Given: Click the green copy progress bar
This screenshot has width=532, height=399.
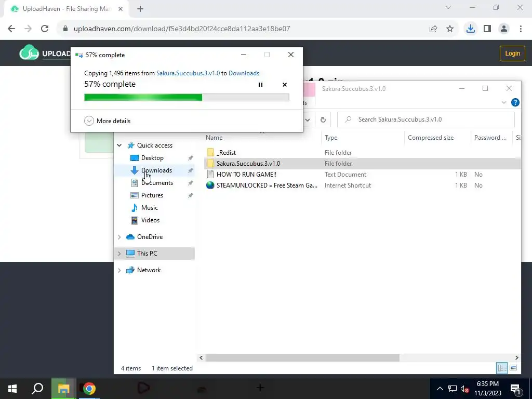Looking at the screenshot, I should coord(187,98).
